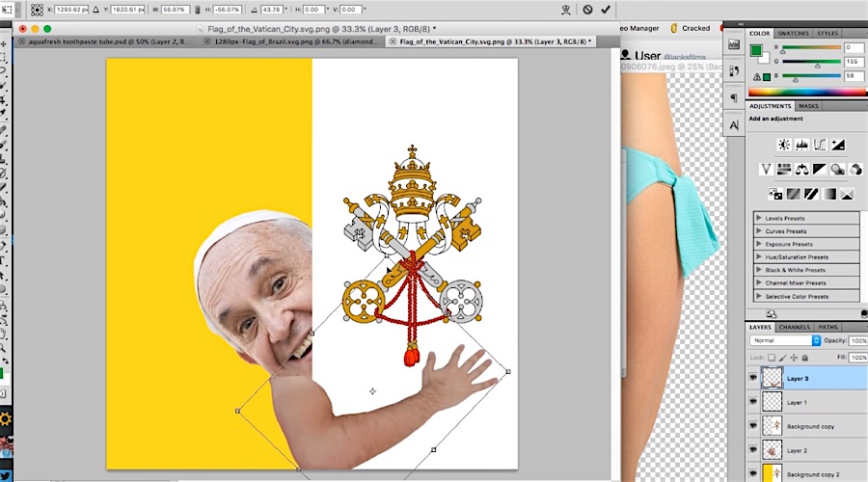This screenshot has width=868, height=482.
Task: Commit the transform with the checkmark
Action: pos(606,10)
